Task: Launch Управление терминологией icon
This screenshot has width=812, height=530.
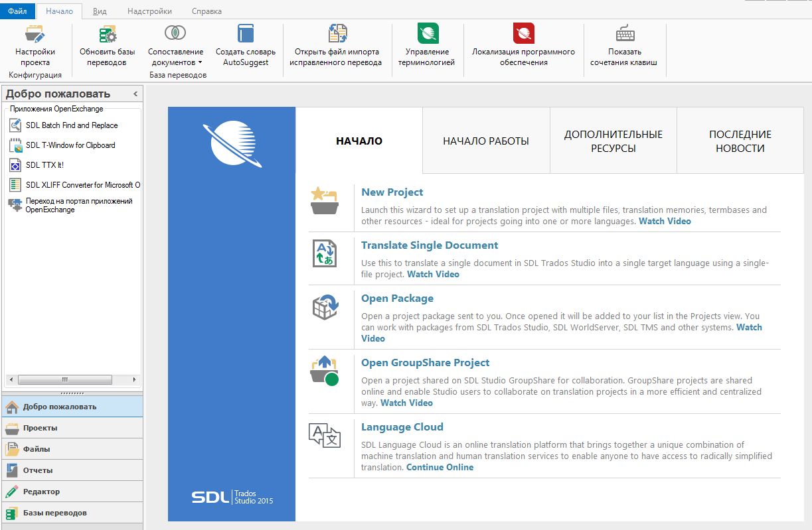Action: [x=428, y=33]
